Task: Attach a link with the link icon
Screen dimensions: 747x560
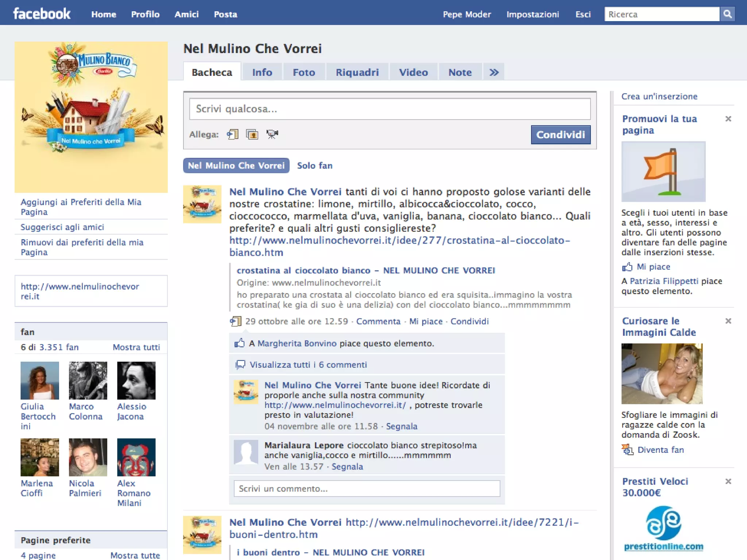Action: coord(232,134)
